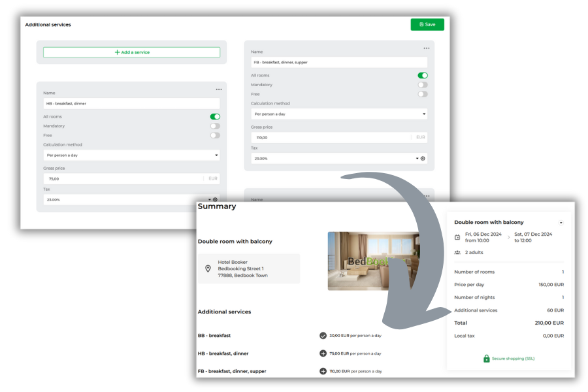Viewport: 588px width, 392px height.
Task: Expand the Double room with balcony chevron
Action: coord(561,223)
